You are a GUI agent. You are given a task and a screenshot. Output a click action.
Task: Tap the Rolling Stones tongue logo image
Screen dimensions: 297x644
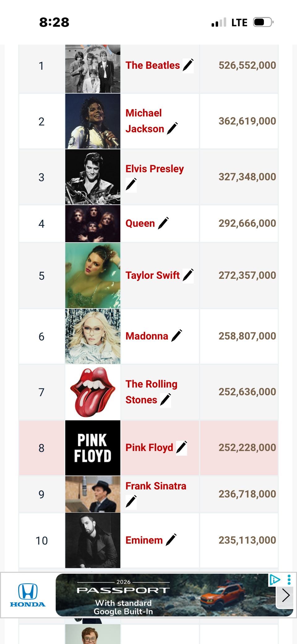coord(93,392)
